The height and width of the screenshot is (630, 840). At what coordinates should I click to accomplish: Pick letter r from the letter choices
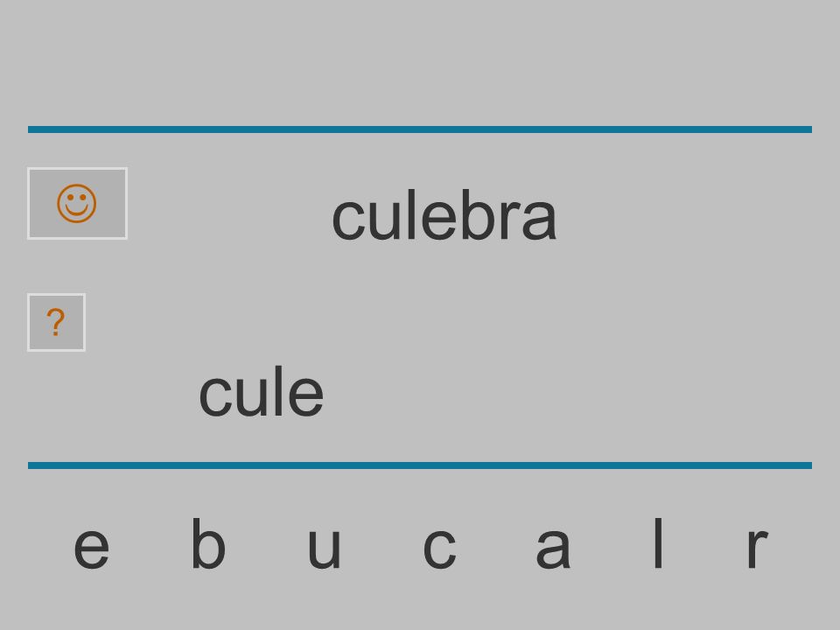point(758,548)
